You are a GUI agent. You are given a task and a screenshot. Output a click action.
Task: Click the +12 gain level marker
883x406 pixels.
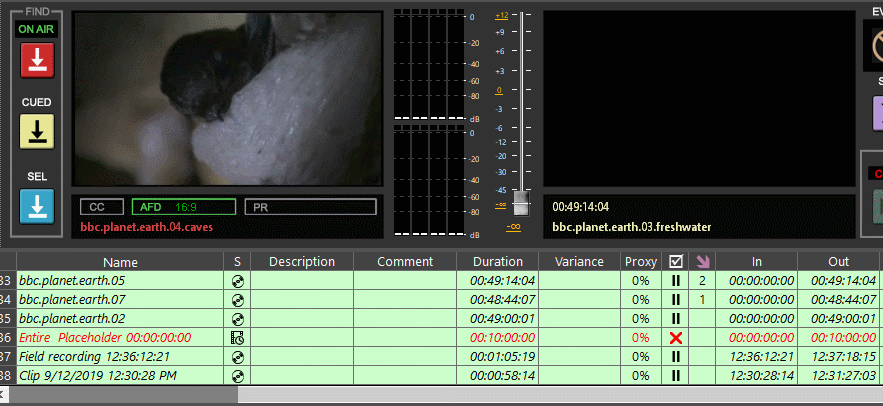tap(501, 16)
